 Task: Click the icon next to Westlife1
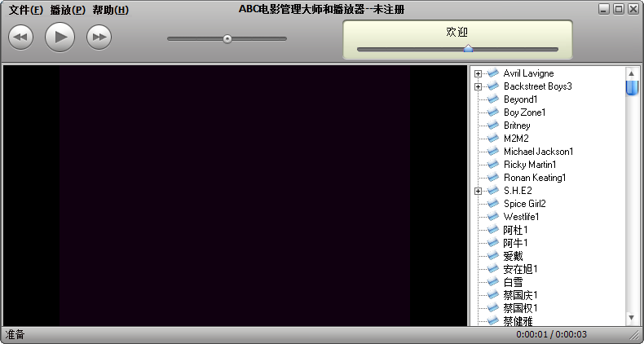492,217
